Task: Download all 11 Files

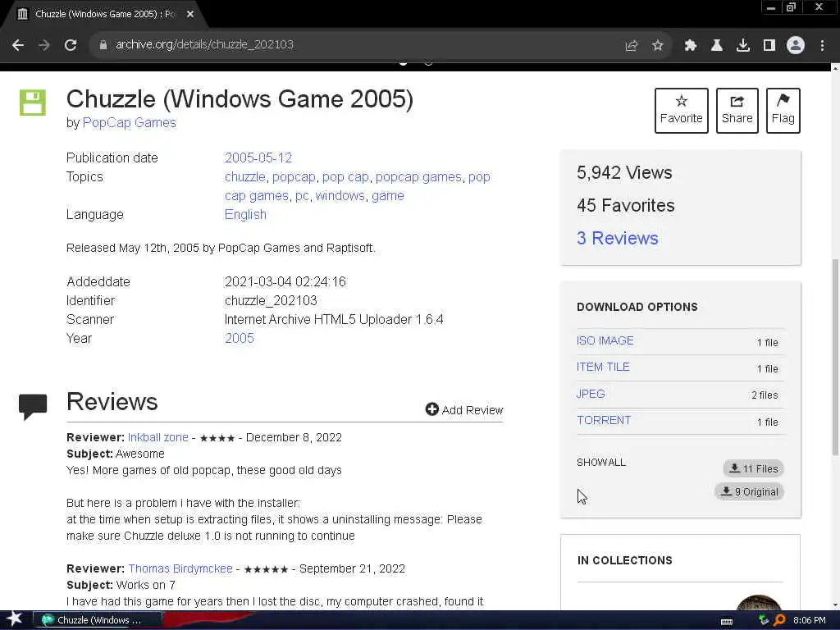Action: [753, 468]
